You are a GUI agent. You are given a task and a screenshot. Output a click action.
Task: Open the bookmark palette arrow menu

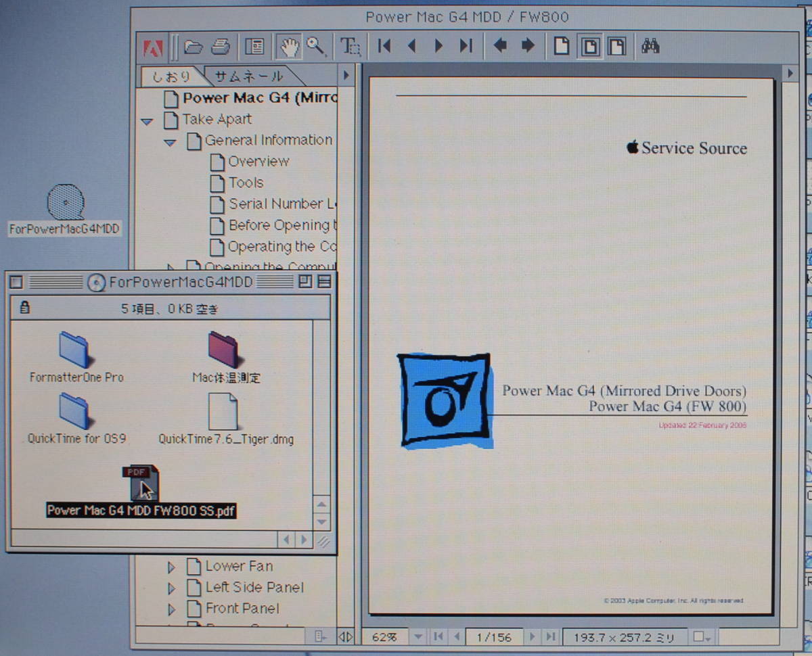pyautogui.click(x=346, y=76)
